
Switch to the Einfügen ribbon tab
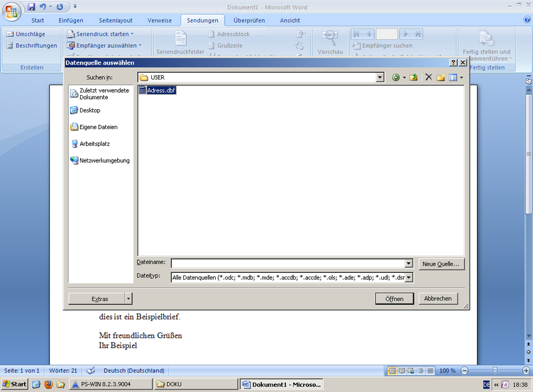(x=71, y=21)
